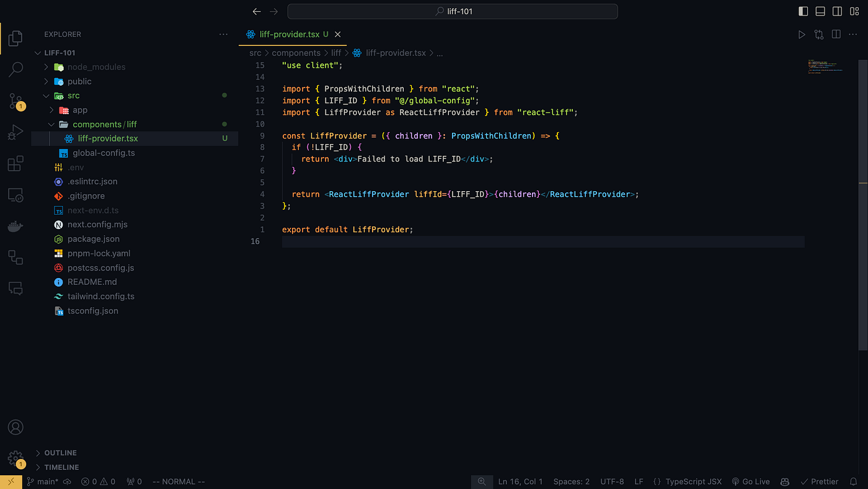Screen dimensions: 868x489
Task: Customize layout icon in title bar
Action: pyautogui.click(x=854, y=11)
